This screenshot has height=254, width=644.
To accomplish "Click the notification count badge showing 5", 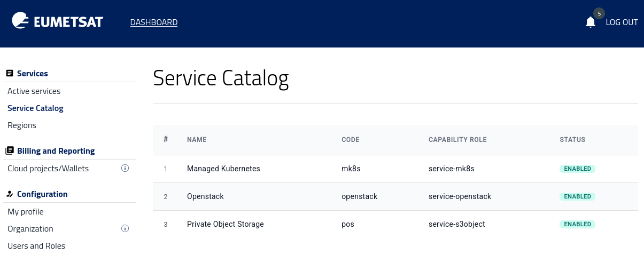I will [x=599, y=13].
